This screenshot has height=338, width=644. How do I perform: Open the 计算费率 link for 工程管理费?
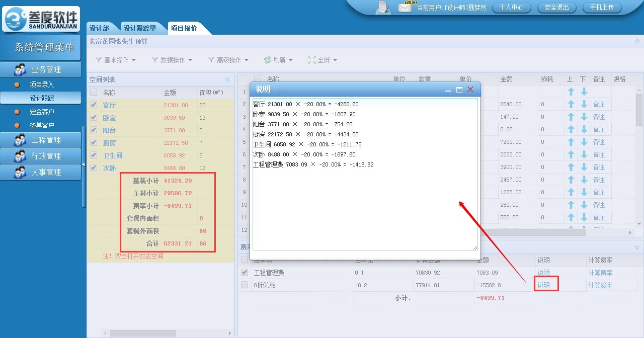(x=600, y=272)
